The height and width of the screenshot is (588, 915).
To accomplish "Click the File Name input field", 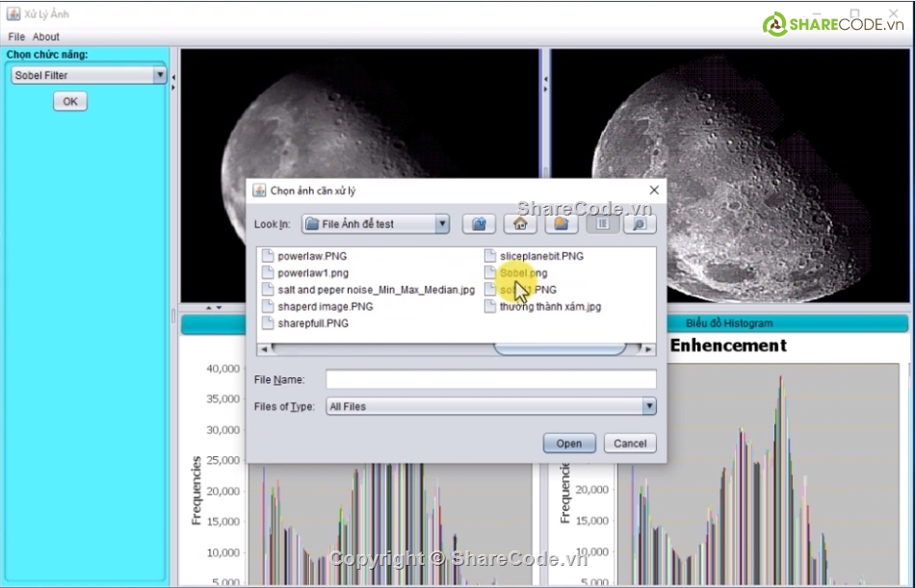I will (491, 380).
